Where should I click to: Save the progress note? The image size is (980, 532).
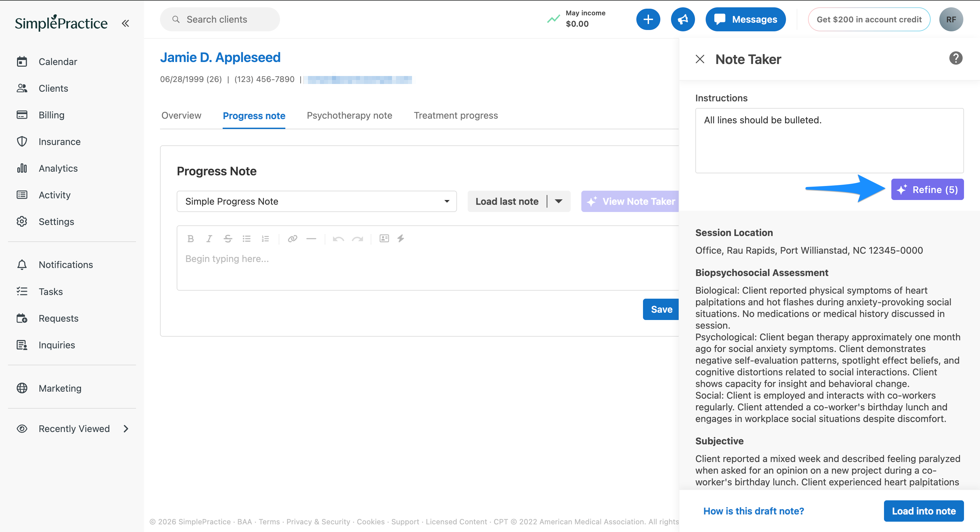pos(661,309)
